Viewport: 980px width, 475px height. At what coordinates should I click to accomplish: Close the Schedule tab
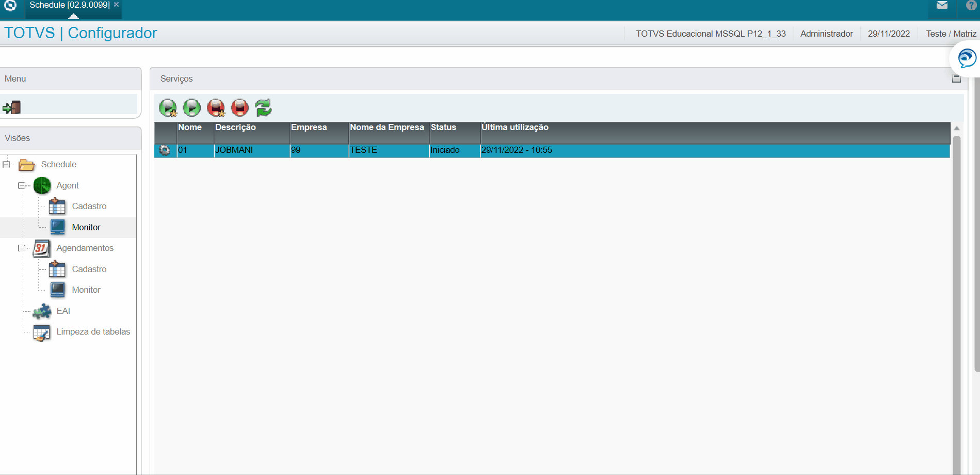pyautogui.click(x=116, y=5)
